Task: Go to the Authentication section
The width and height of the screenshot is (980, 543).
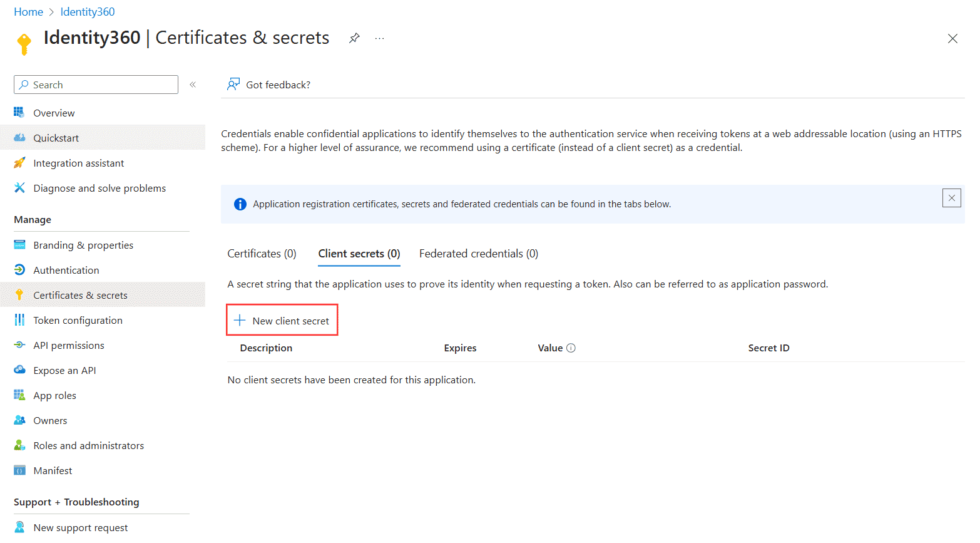Action: click(64, 270)
